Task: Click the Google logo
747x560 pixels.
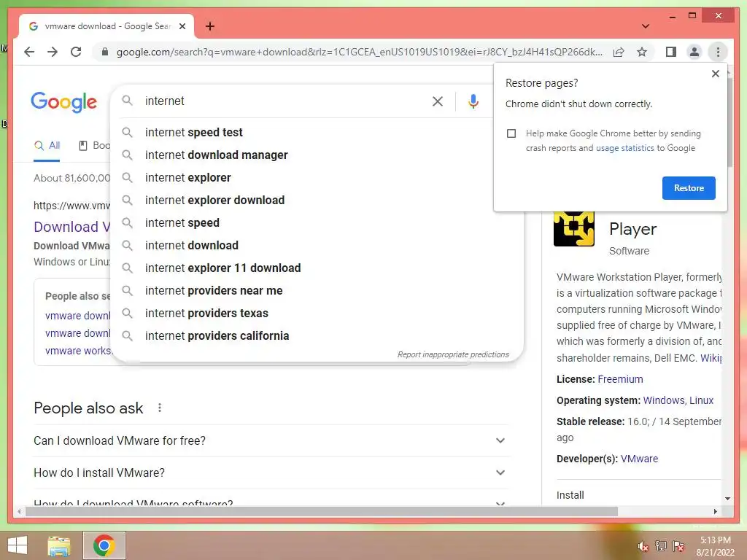Action: (x=64, y=102)
